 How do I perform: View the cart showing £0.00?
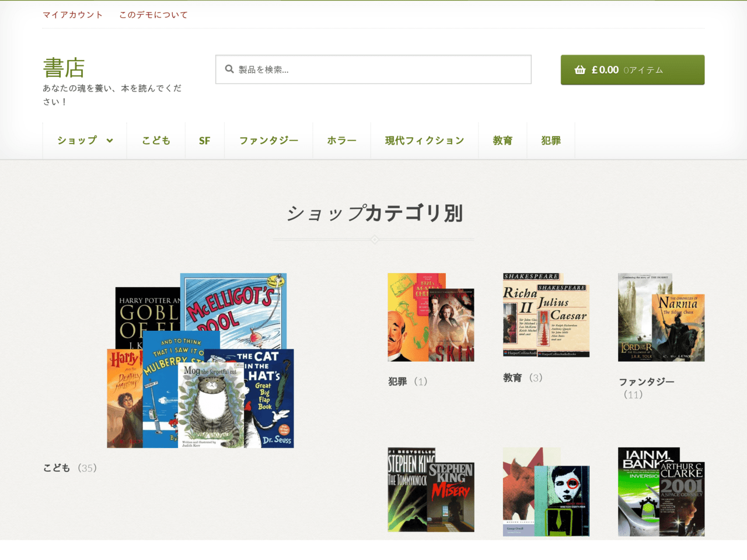[x=633, y=70]
